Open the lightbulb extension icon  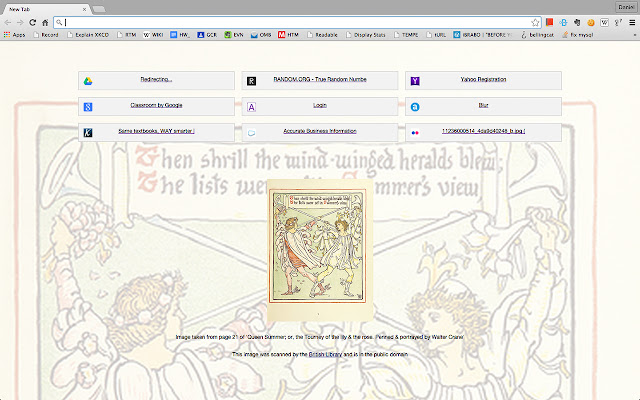click(618, 22)
